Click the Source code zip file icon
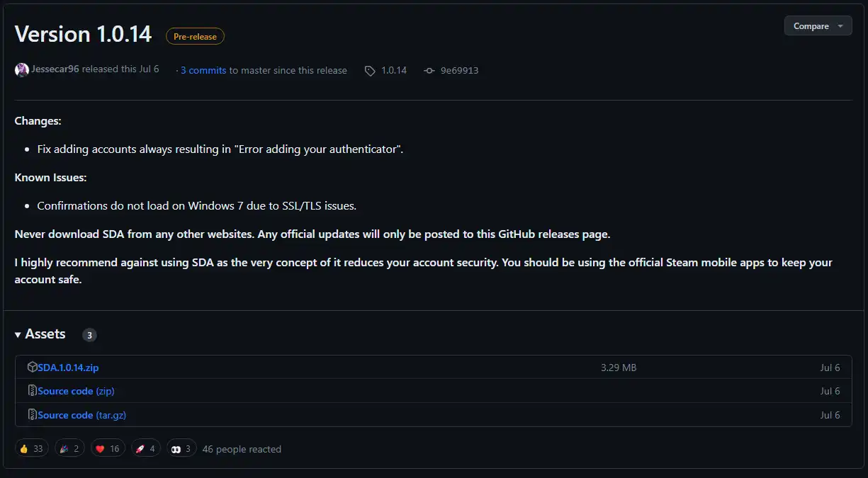 32,391
